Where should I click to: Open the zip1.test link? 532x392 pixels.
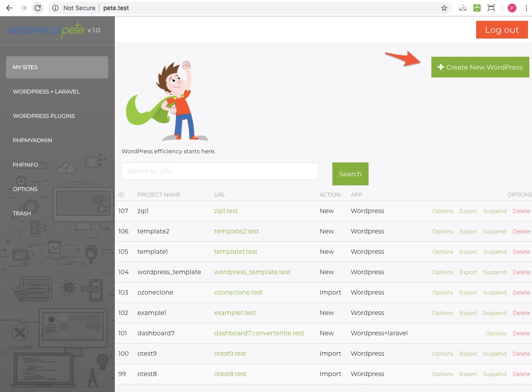pyautogui.click(x=226, y=211)
